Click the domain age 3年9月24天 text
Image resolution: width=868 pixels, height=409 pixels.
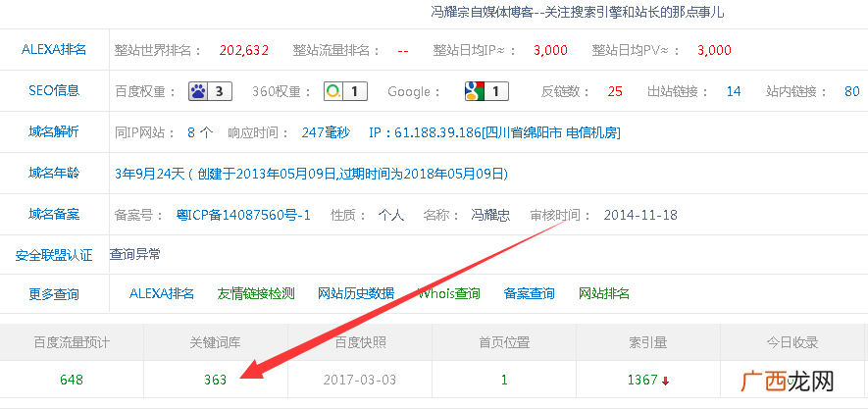149,174
